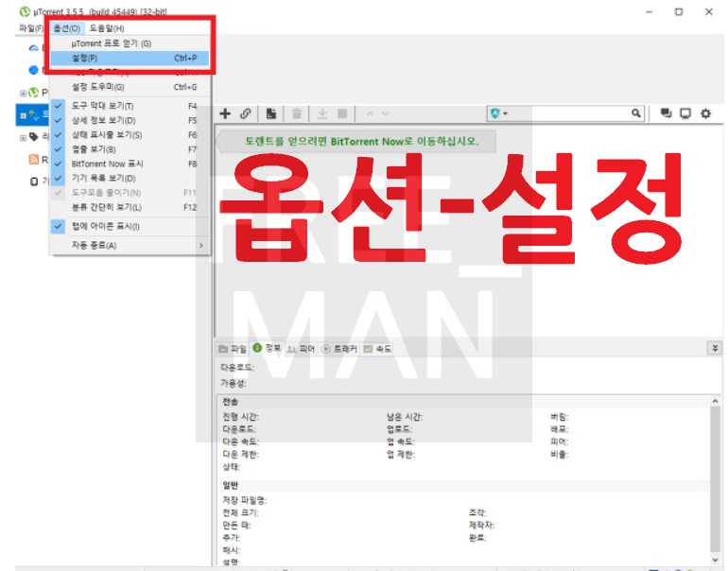
Task: Select the green µTorrent logo sidebar item
Action: pos(33,93)
